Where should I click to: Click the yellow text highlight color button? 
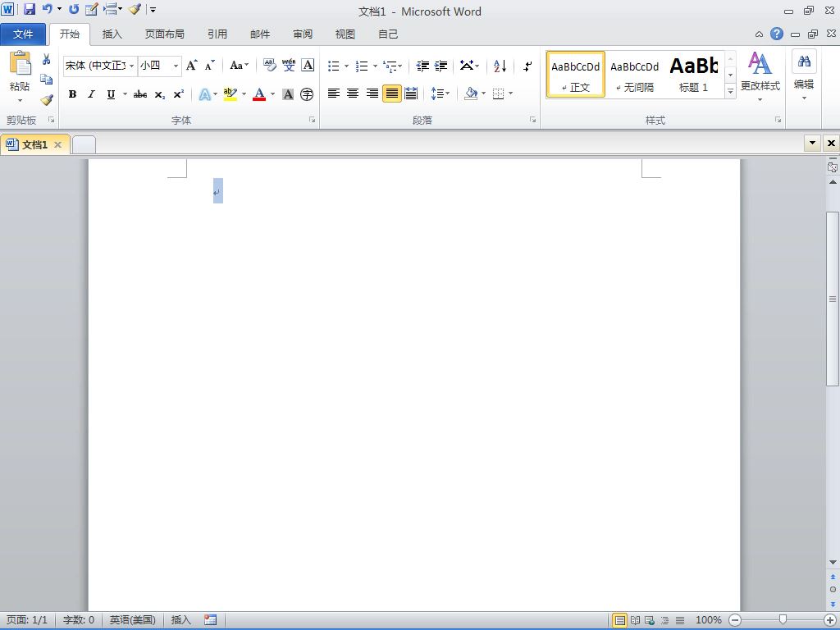[x=231, y=94]
